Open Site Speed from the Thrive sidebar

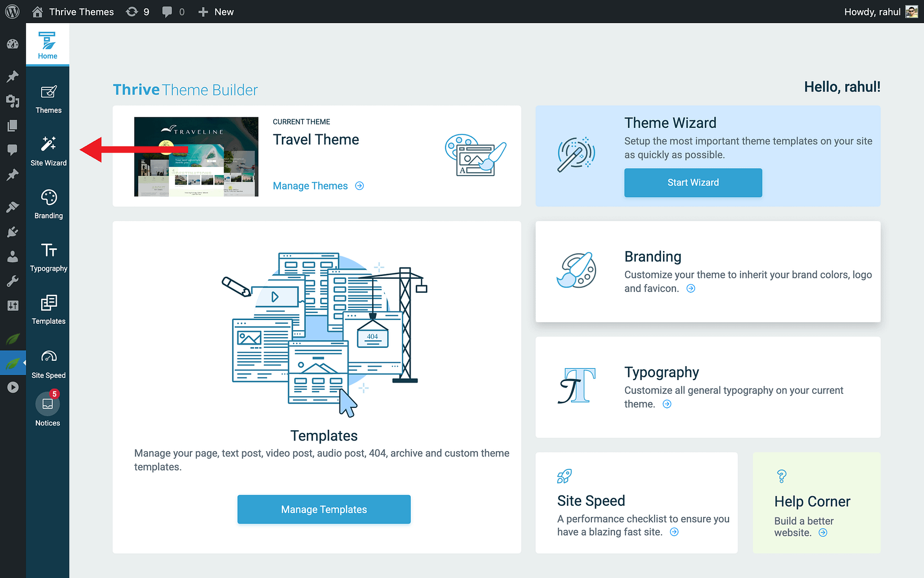click(x=48, y=363)
